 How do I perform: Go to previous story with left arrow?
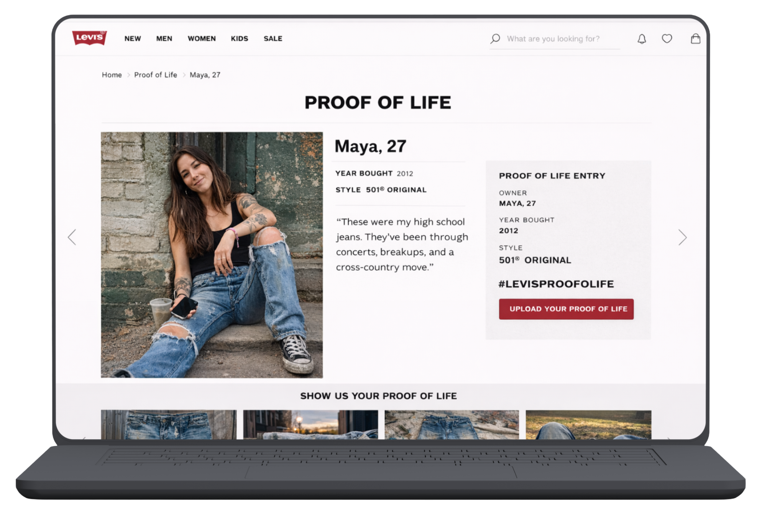72,237
